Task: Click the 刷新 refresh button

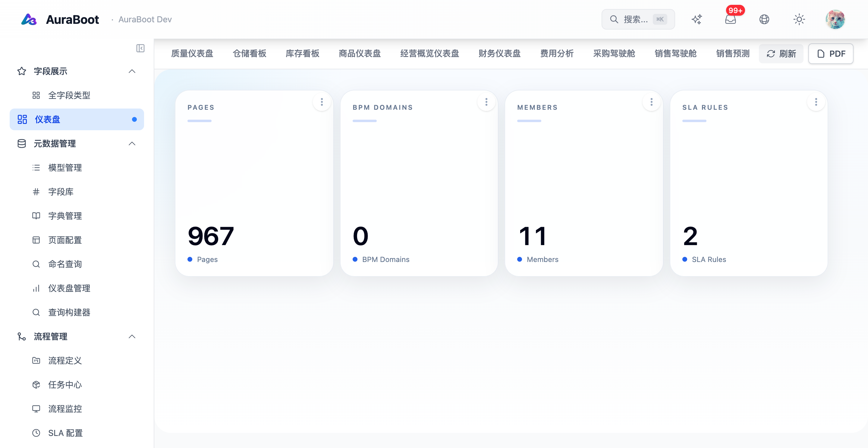Action: [x=781, y=54]
